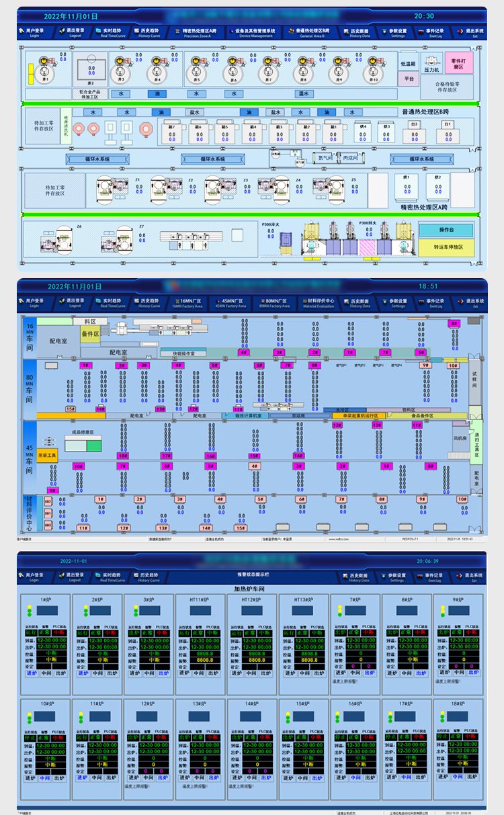The height and width of the screenshot is (815, 504).
Task: Toggle the 中间 button on 10#炉 panel
Action: point(44,778)
